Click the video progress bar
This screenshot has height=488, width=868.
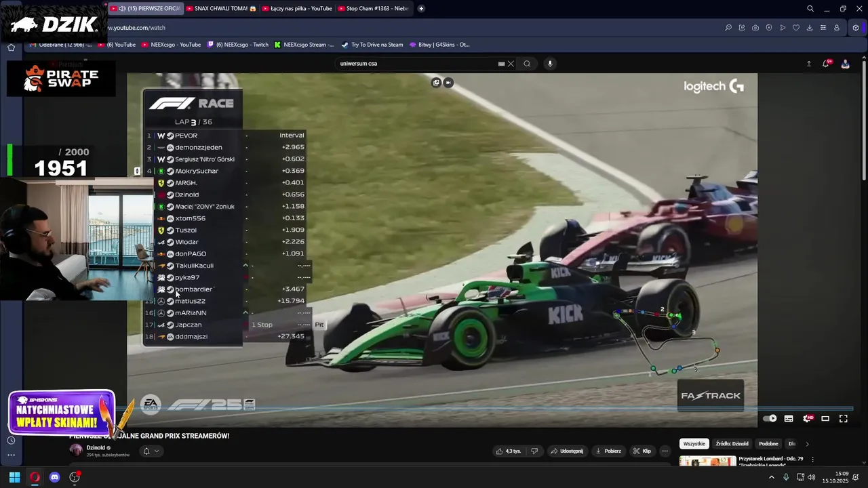[x=488, y=409]
